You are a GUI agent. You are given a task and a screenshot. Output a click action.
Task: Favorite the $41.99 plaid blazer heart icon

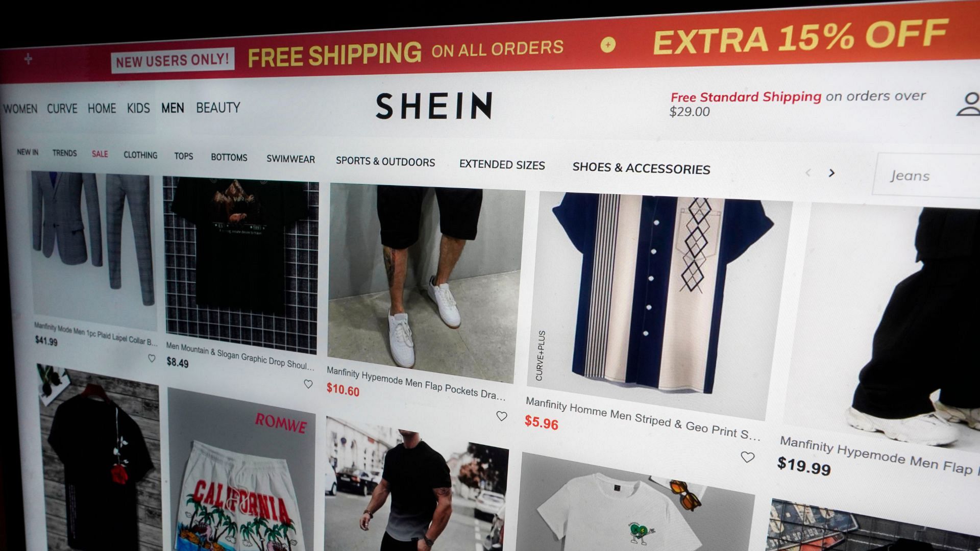point(152,359)
